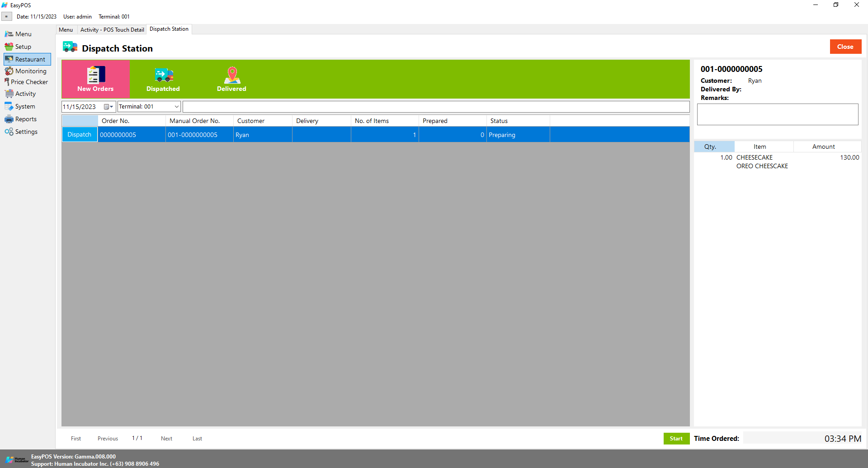Click the order search input field

[x=436, y=107]
